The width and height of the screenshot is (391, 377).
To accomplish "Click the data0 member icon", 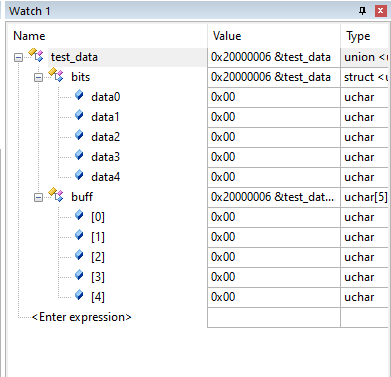I will click(x=79, y=95).
